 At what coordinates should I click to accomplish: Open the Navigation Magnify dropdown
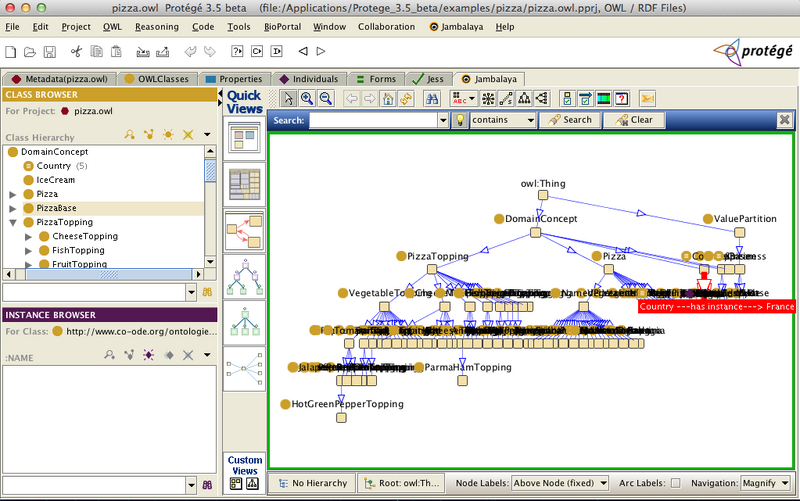click(765, 483)
